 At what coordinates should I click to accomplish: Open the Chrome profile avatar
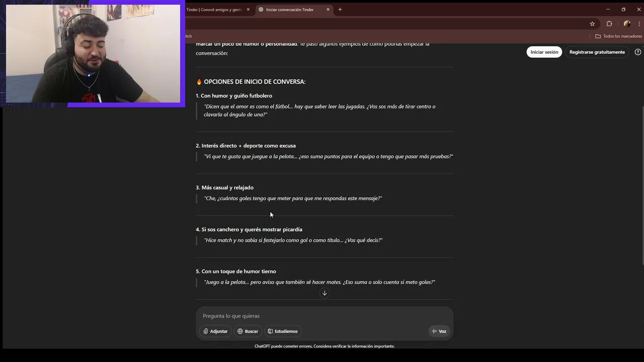point(627,24)
